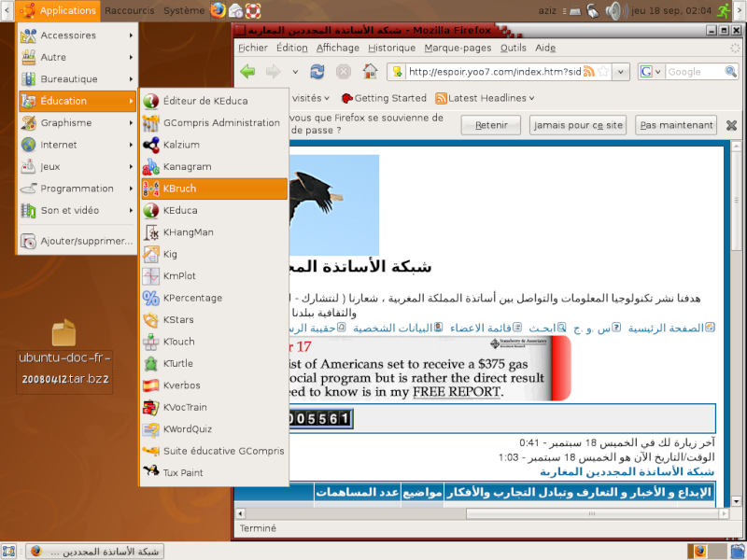Screen dimensions: 747x560
Task: Open the mail client panel launcher
Action: pyautogui.click(x=236, y=10)
